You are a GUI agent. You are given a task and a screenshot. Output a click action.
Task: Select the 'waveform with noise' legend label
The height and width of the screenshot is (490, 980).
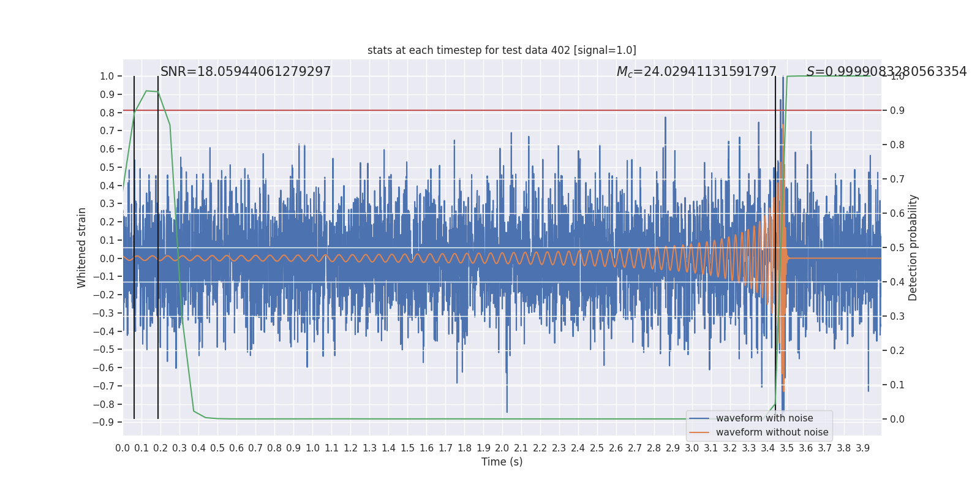coord(764,418)
